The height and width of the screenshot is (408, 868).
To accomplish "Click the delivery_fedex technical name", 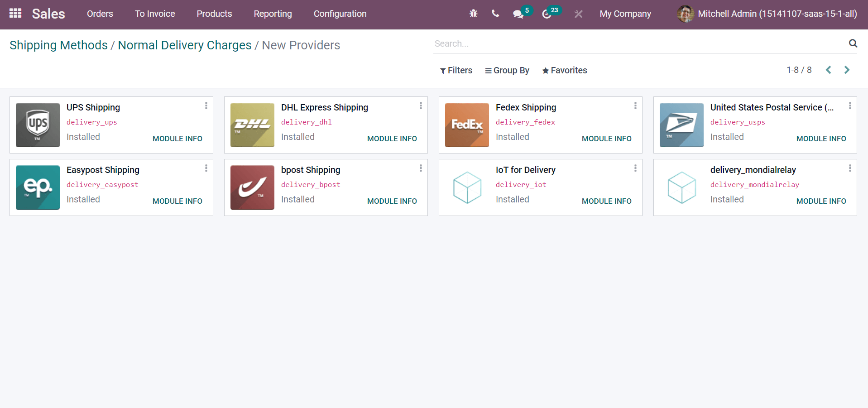I will coord(525,122).
